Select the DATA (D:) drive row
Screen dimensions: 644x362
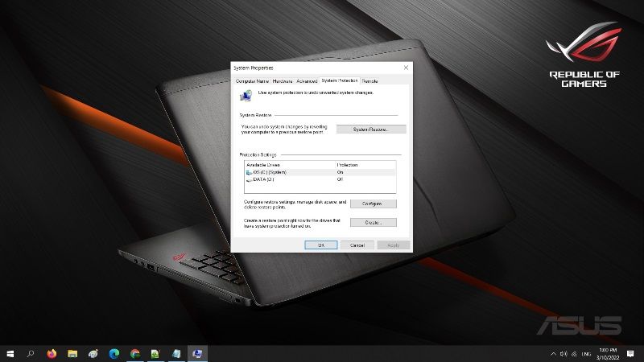click(x=320, y=179)
